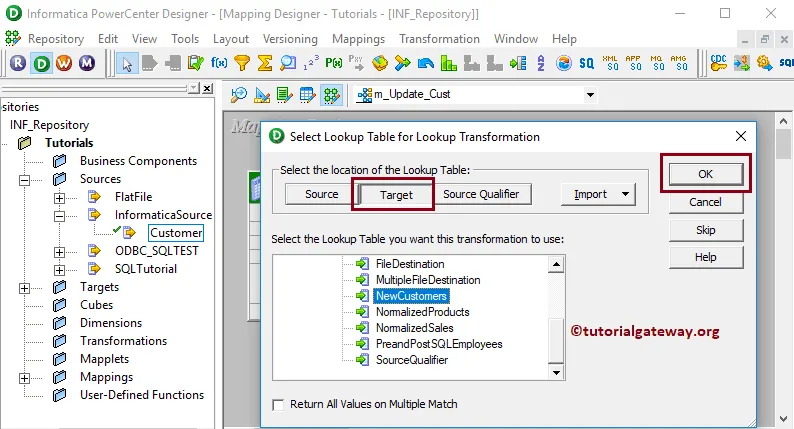794x429 pixels.
Task: Add a Stored Procedure P(x) icon
Action: coord(334,63)
